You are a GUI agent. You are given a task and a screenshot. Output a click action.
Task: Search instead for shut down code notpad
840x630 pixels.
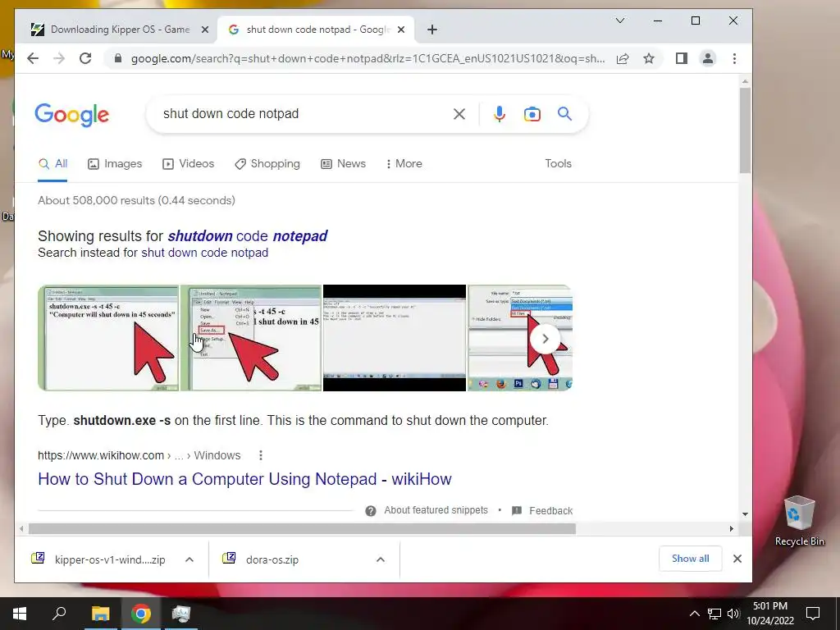pyautogui.click(x=204, y=253)
